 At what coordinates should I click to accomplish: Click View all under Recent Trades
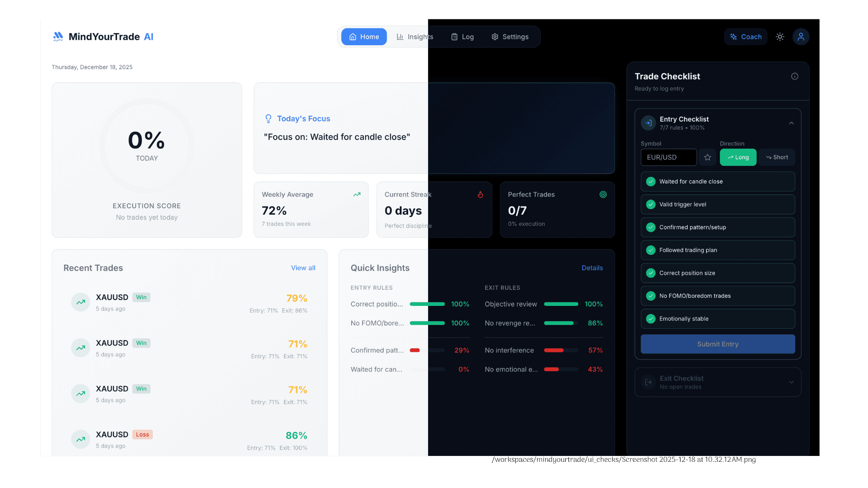(303, 267)
